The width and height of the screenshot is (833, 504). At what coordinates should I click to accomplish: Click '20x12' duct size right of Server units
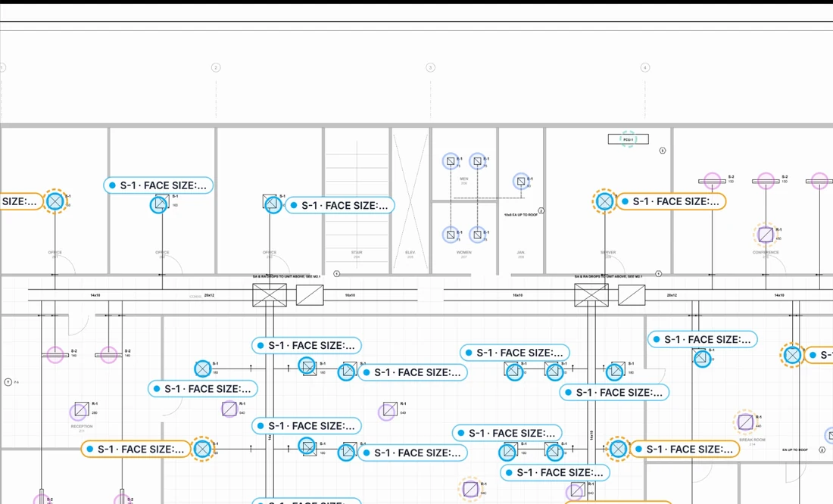click(x=672, y=294)
